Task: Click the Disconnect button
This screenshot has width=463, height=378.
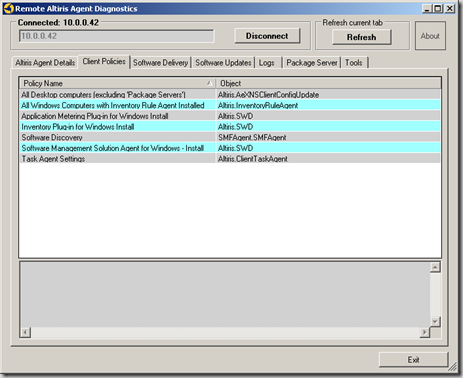Action: click(267, 36)
